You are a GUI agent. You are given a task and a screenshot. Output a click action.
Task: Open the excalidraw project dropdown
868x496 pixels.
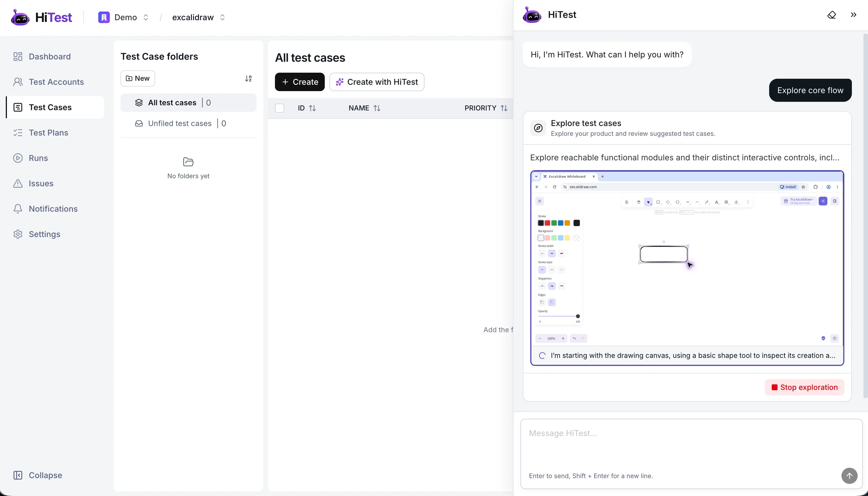pyautogui.click(x=199, y=17)
